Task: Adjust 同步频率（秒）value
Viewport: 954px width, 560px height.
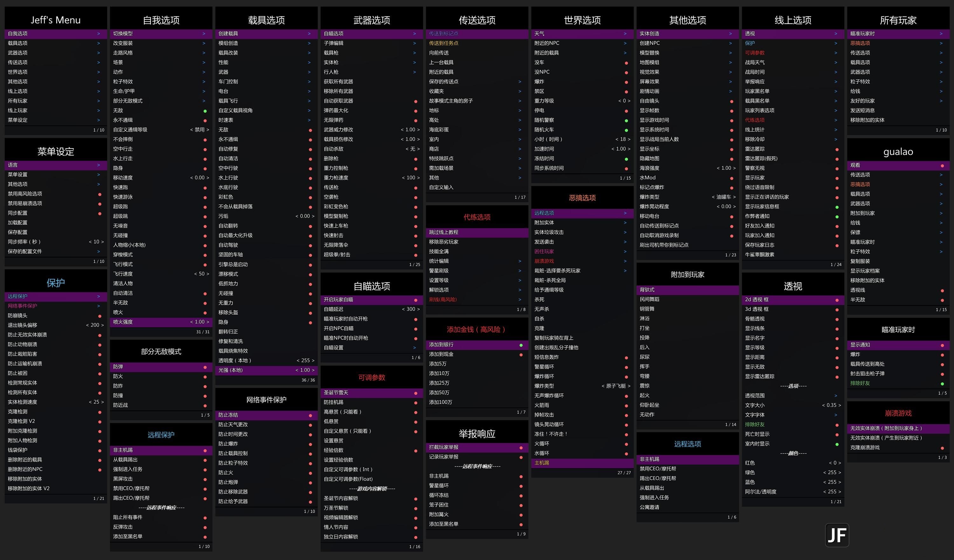Action: 96,242
